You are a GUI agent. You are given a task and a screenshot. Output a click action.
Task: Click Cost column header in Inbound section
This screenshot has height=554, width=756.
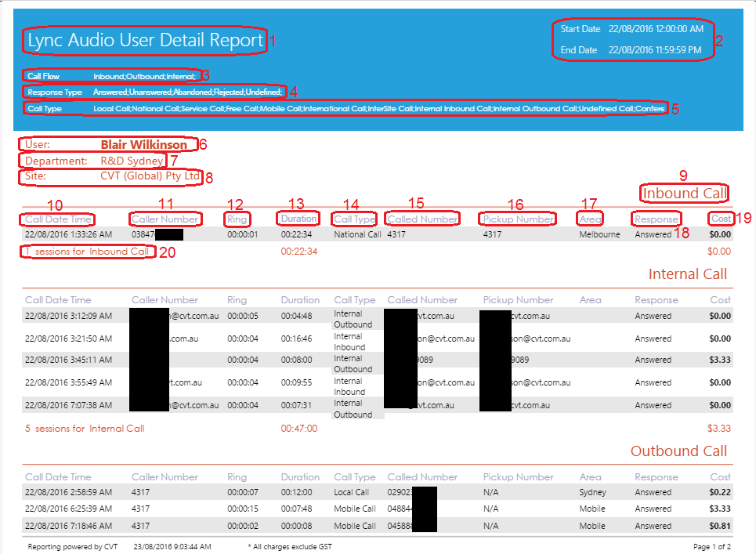(721, 219)
